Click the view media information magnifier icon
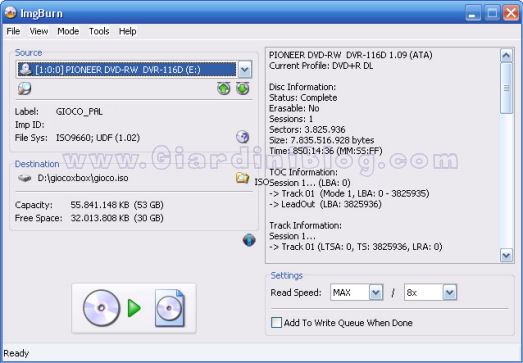The height and width of the screenshot is (363, 523). point(24,88)
